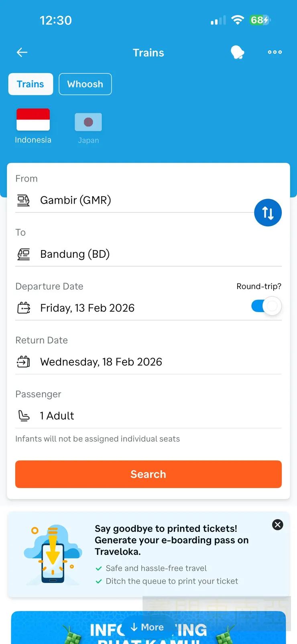Pick departure date Friday, 13 Feb 2026
This screenshot has height=644, width=297.
click(x=87, y=308)
